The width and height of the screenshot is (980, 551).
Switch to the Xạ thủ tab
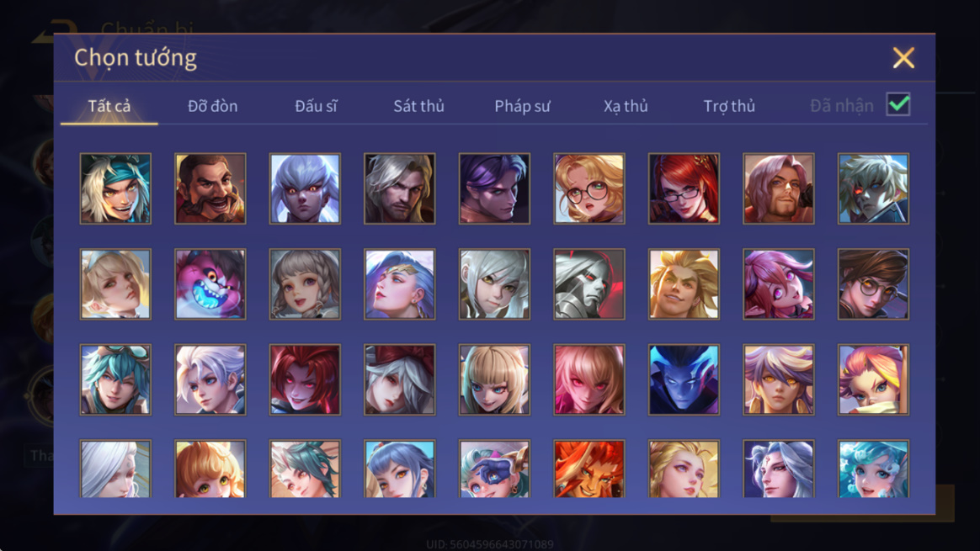[626, 106]
